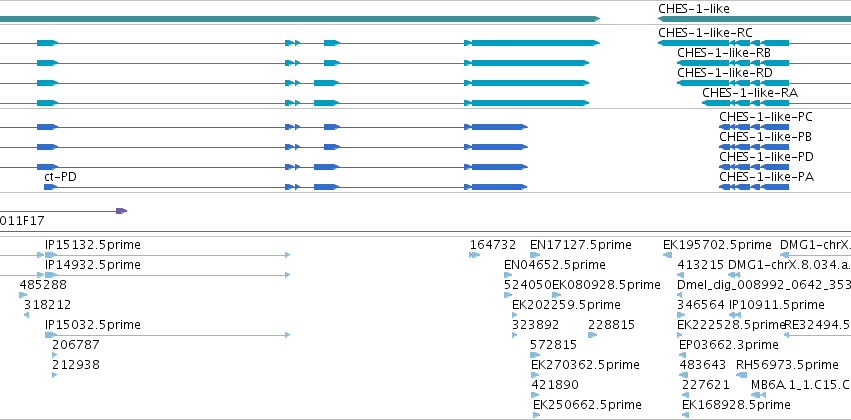Select the 524050 feature
851x420 pixels.
[x=528, y=285]
